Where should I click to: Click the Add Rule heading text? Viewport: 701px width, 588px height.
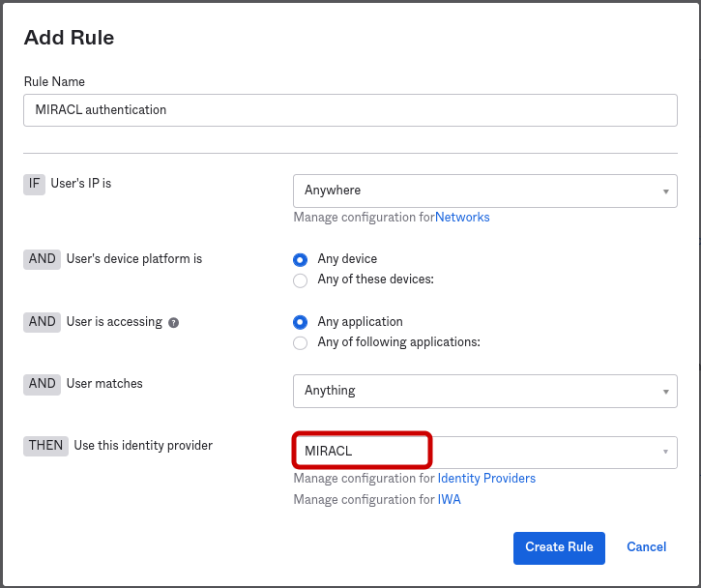point(70,38)
